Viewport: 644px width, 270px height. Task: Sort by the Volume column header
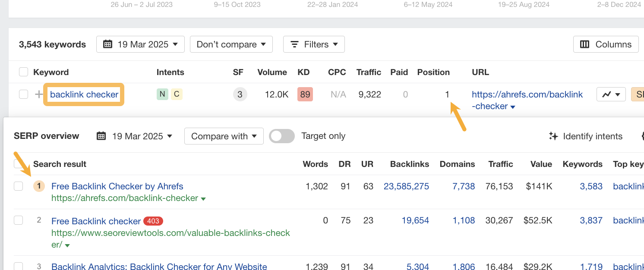click(x=272, y=72)
